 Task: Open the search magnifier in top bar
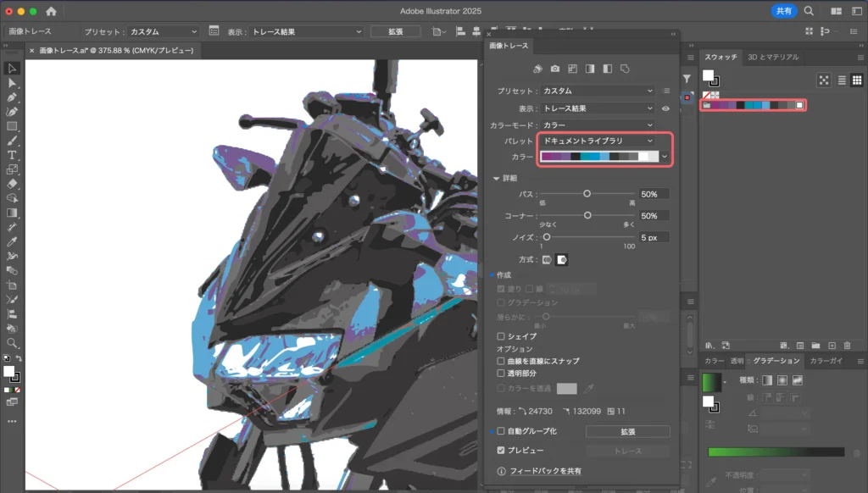pyautogui.click(x=809, y=12)
